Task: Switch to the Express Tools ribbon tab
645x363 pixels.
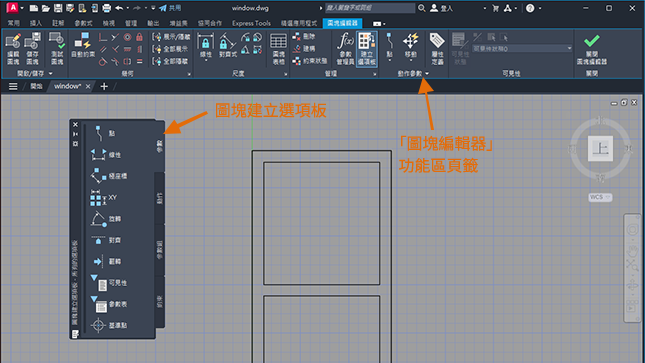Action: point(251,23)
